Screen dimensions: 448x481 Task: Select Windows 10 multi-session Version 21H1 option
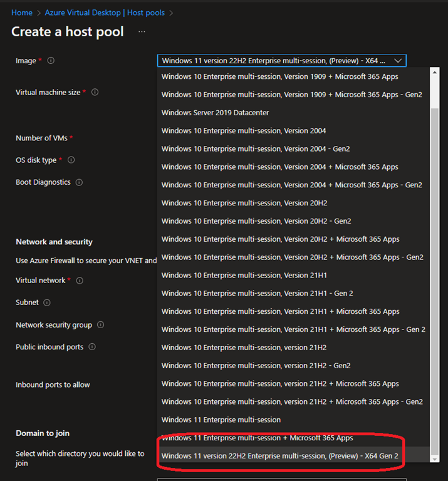pyautogui.click(x=244, y=275)
